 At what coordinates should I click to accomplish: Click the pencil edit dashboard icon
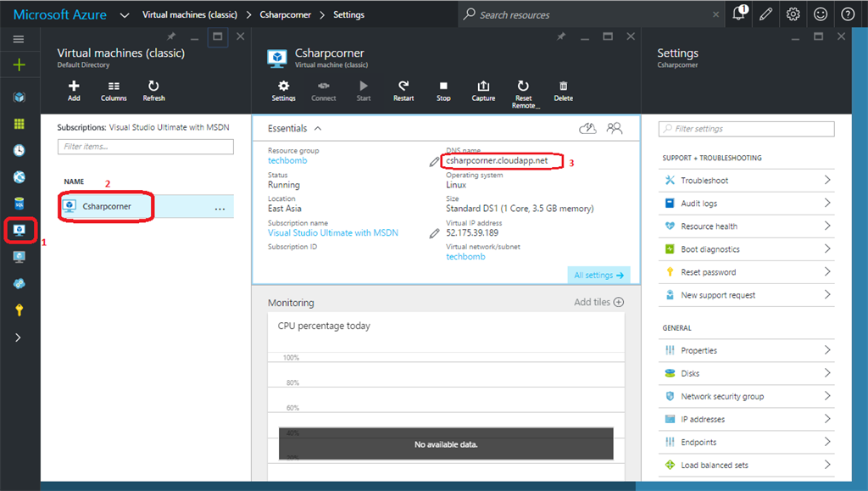765,14
